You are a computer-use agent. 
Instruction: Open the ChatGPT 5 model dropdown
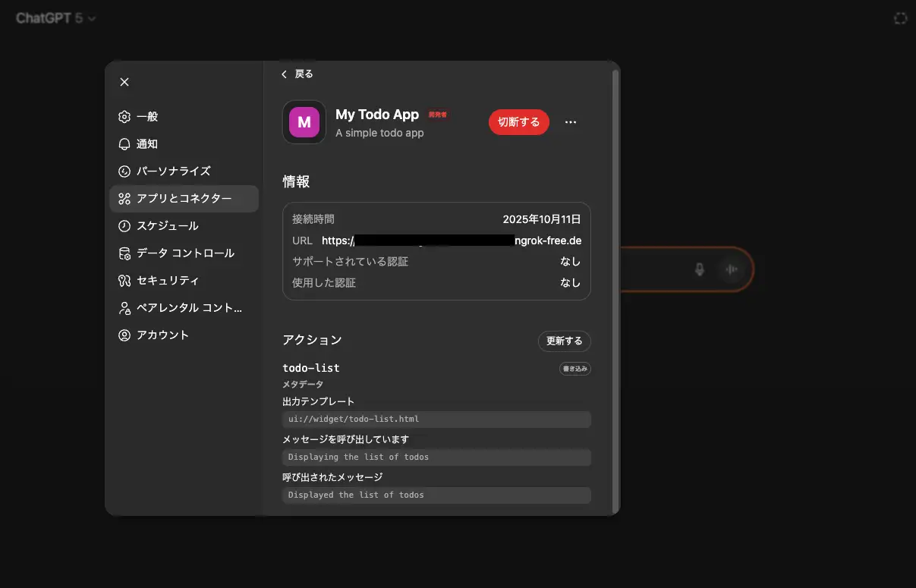pos(56,18)
